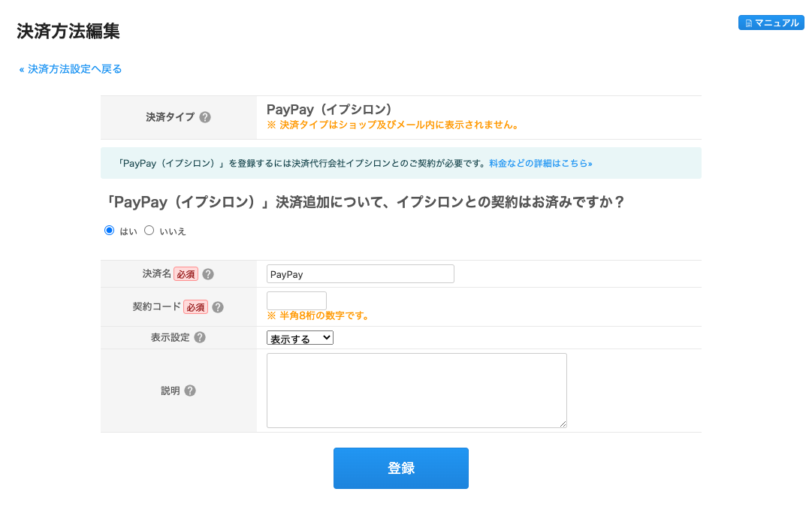Click the 説明 row label

(x=170, y=391)
